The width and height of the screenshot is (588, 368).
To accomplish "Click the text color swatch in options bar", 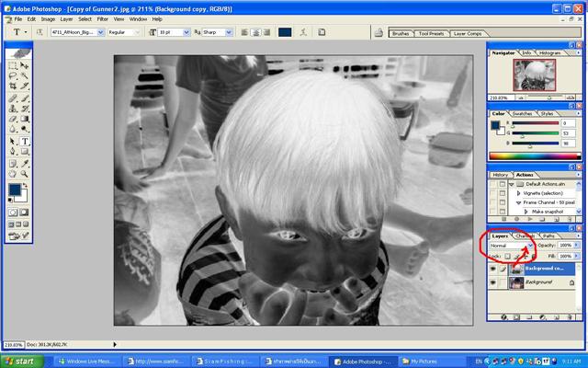I will 285,32.
